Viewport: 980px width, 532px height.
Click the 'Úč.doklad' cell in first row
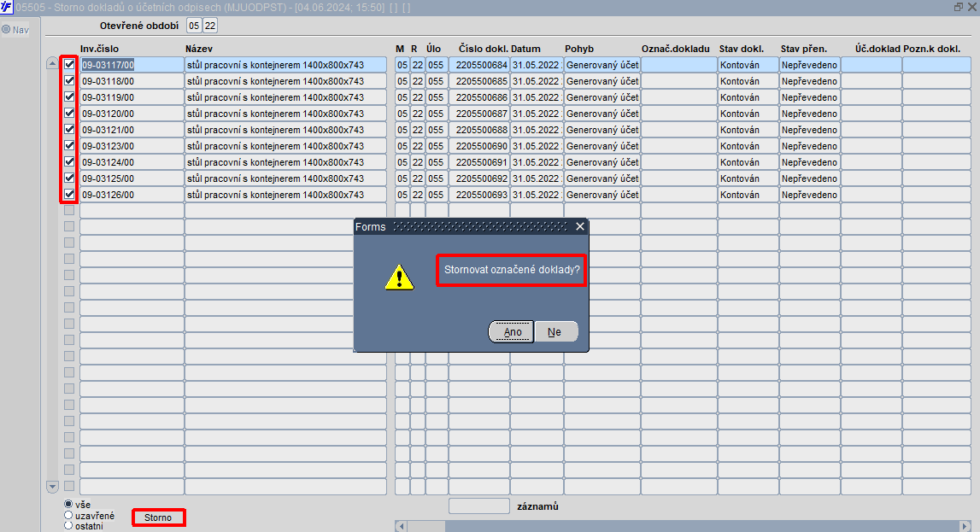tap(871, 65)
